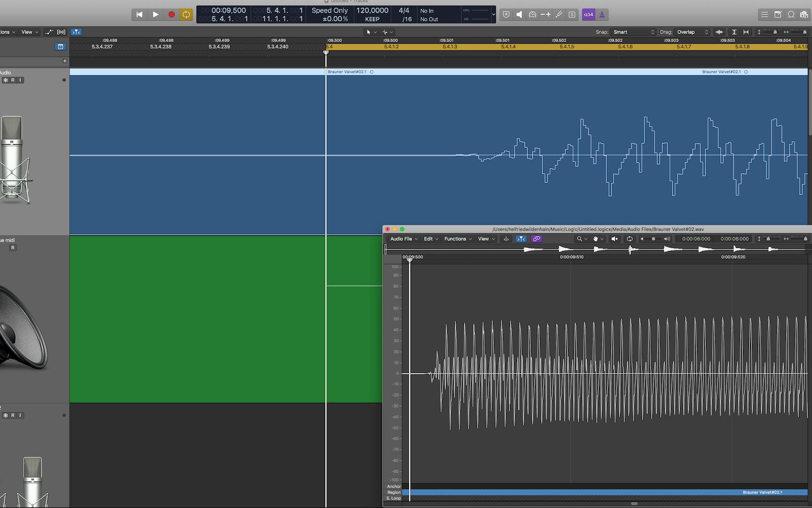The height and width of the screenshot is (508, 812).
Task: Open the hand tool menu in audio editor
Action: pos(598,239)
